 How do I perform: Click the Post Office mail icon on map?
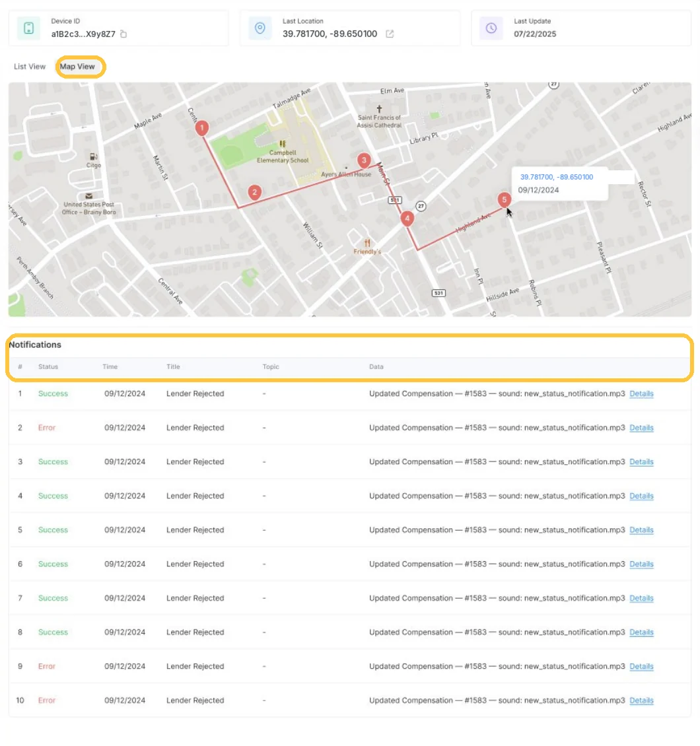pos(89,196)
